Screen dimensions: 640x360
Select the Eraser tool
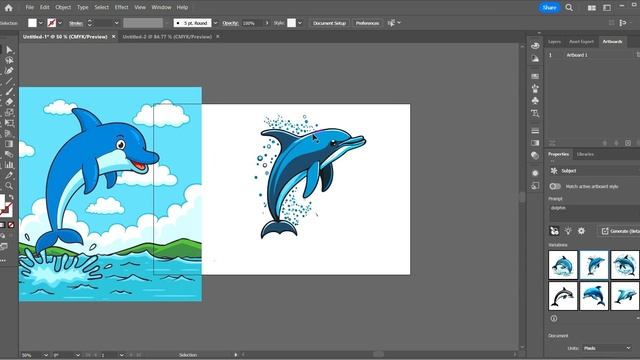coord(9,102)
